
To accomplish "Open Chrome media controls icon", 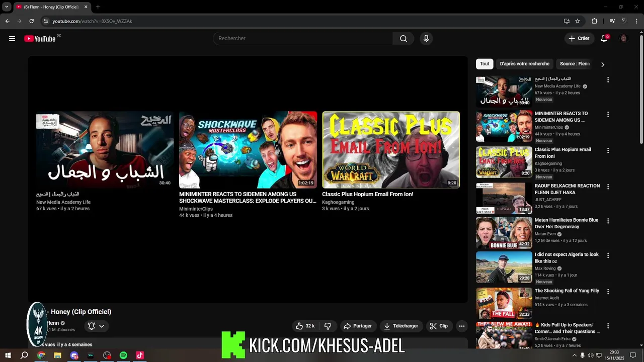I will 612,21.
